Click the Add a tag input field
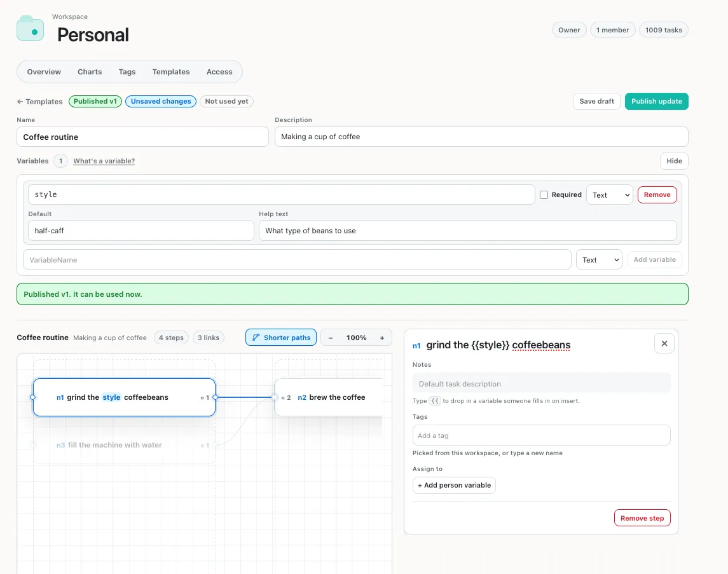This screenshot has height=574, width=728. [541, 435]
